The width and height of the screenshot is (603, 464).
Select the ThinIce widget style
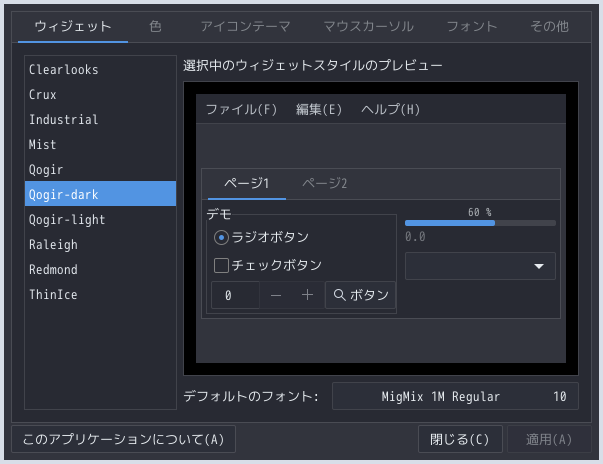point(100,294)
